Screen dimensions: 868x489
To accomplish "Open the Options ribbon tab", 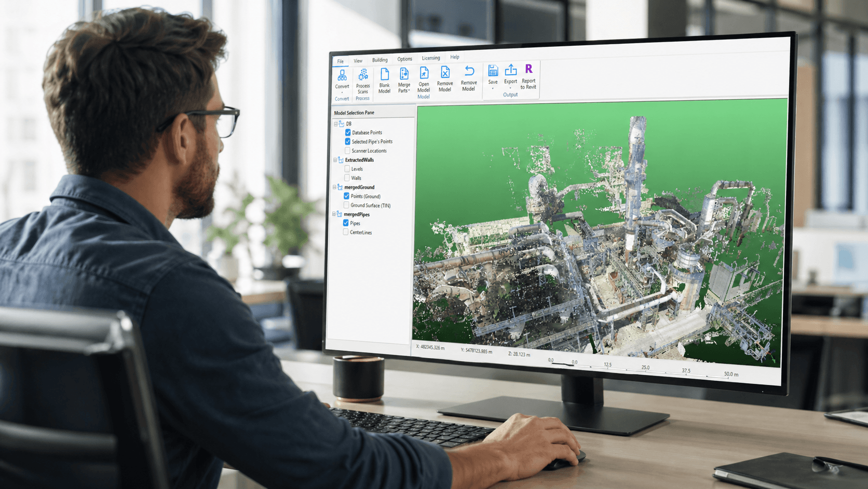I will tap(405, 59).
